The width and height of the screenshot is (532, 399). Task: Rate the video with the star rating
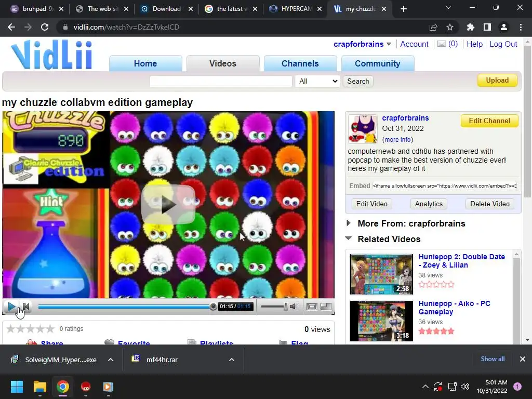(x=30, y=329)
